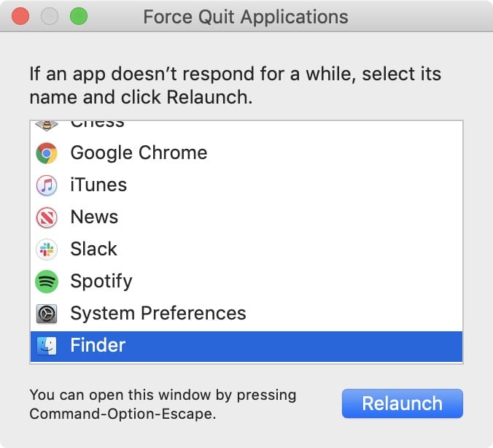Choose News from the list
The image size is (493, 448).
(x=94, y=217)
